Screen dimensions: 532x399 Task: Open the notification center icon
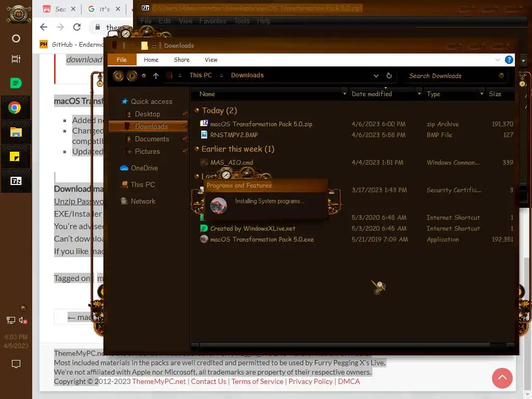click(x=16, y=364)
